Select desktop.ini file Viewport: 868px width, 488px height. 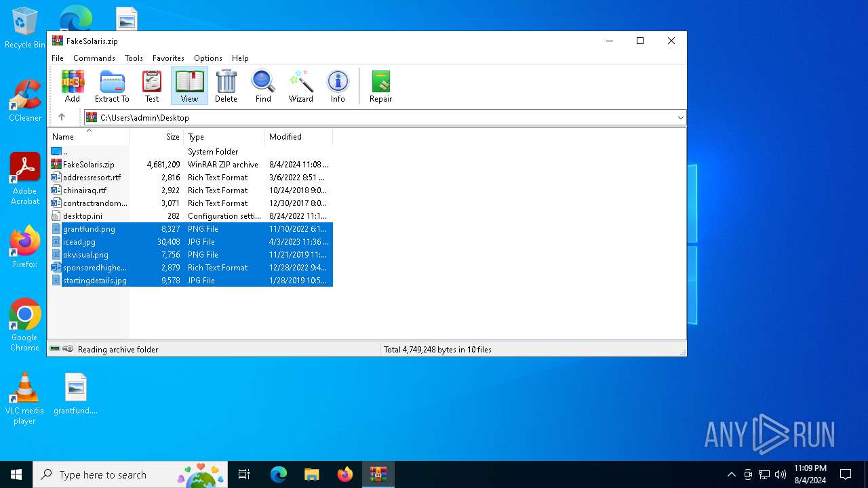tap(190, 216)
